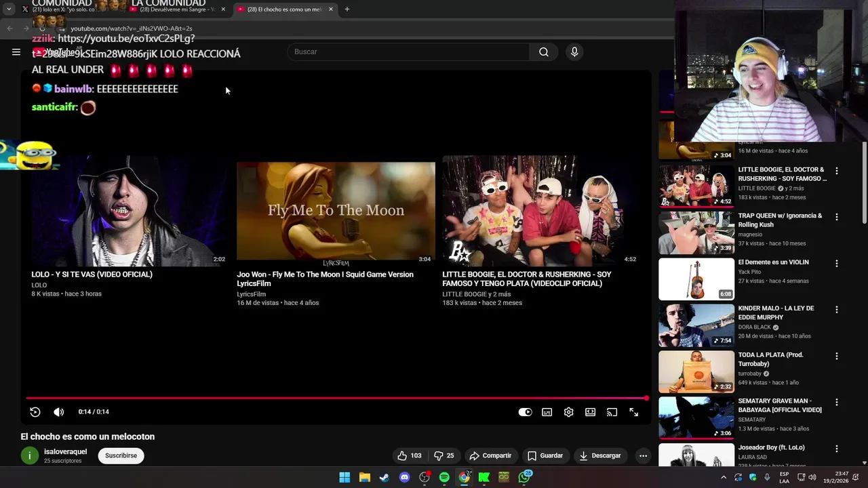
Task: Expand the browser tab search chevron
Action: (9, 9)
